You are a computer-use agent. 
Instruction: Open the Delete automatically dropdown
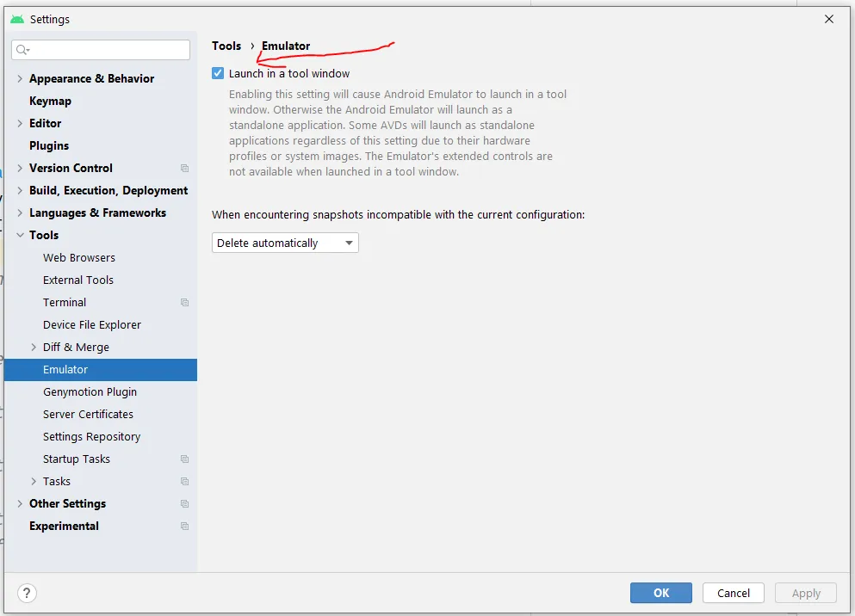pos(285,243)
